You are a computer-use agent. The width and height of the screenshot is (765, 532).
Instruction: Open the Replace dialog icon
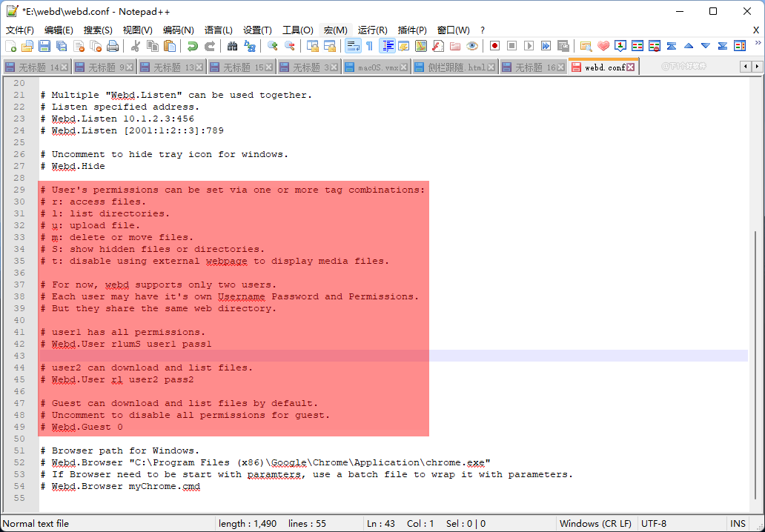pos(250,47)
